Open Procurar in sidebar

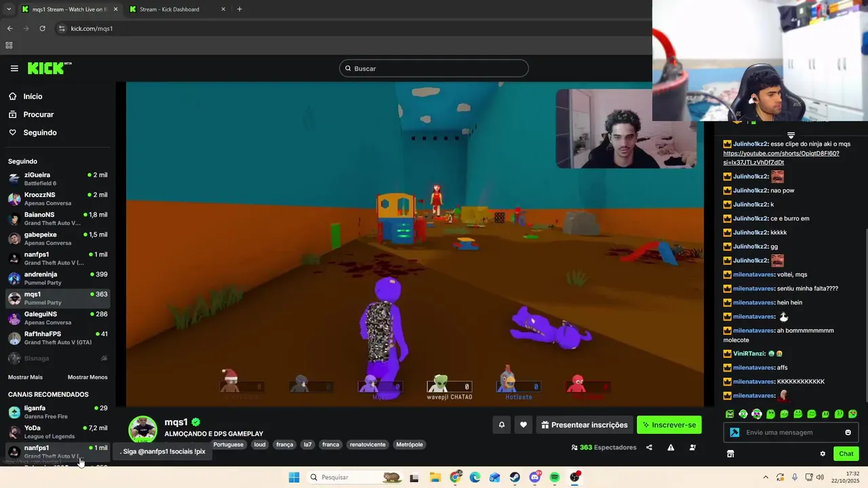(38, 115)
